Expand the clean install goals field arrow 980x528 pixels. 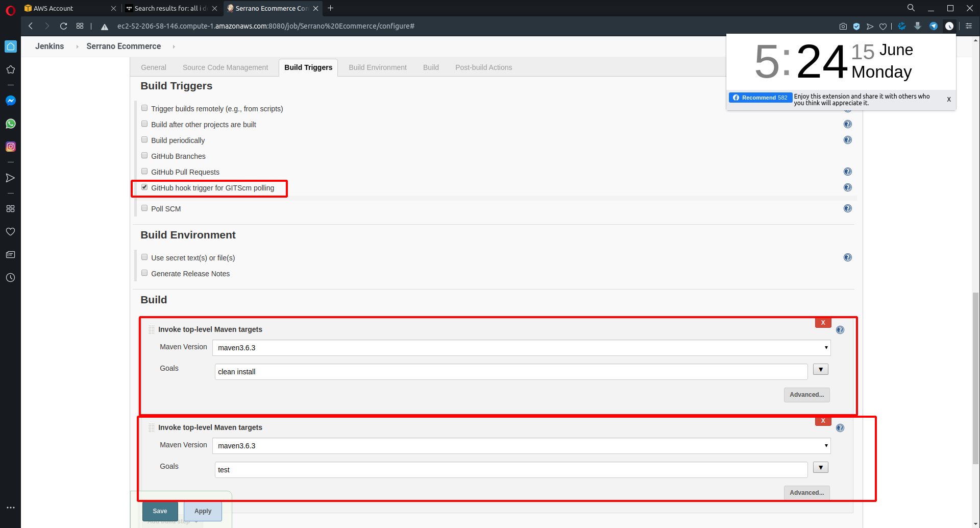coord(821,369)
